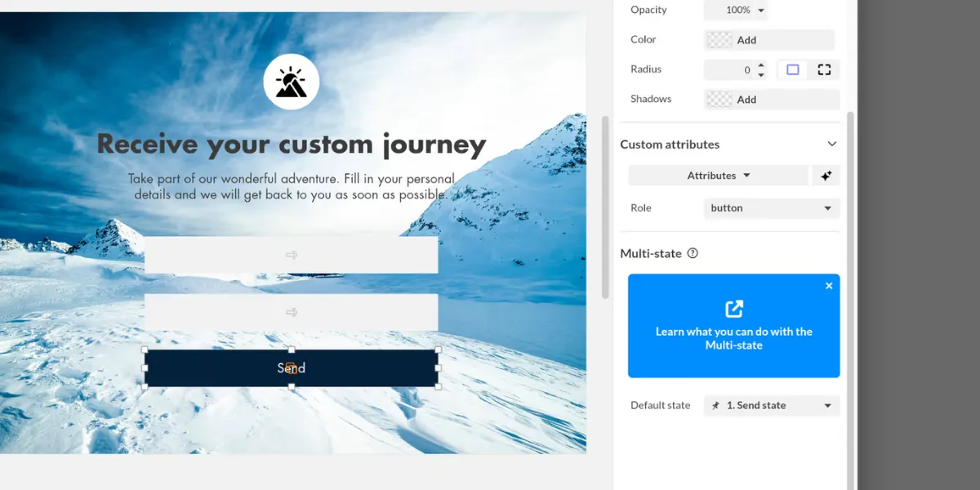
Task: Open the Opacity 100% dropdown
Action: coord(737,10)
